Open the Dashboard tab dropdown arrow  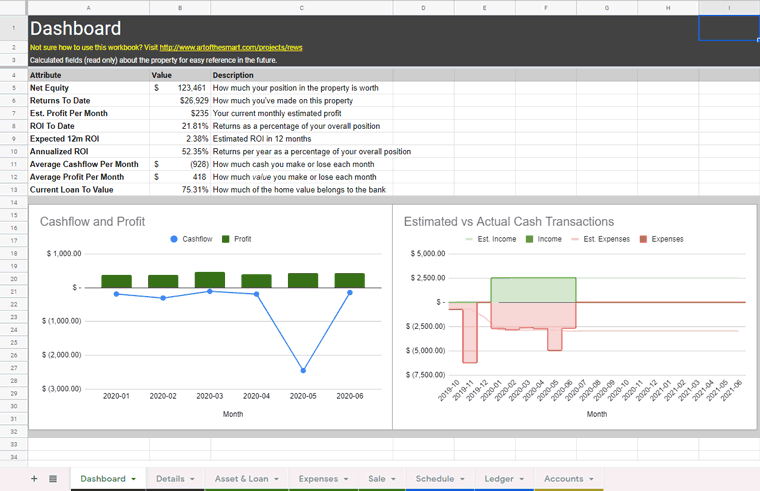[x=133, y=479]
